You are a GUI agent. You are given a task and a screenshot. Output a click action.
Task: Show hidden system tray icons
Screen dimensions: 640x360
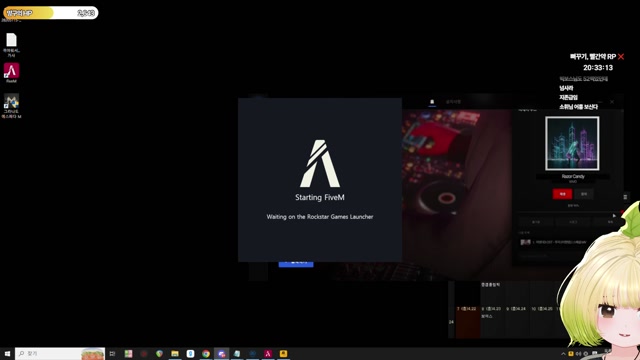[x=563, y=354]
